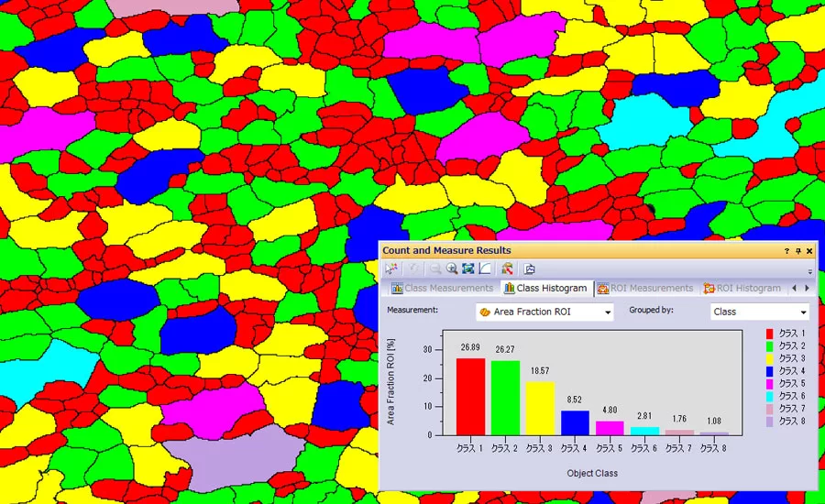Close the Count and Measure Results panel

click(809, 251)
